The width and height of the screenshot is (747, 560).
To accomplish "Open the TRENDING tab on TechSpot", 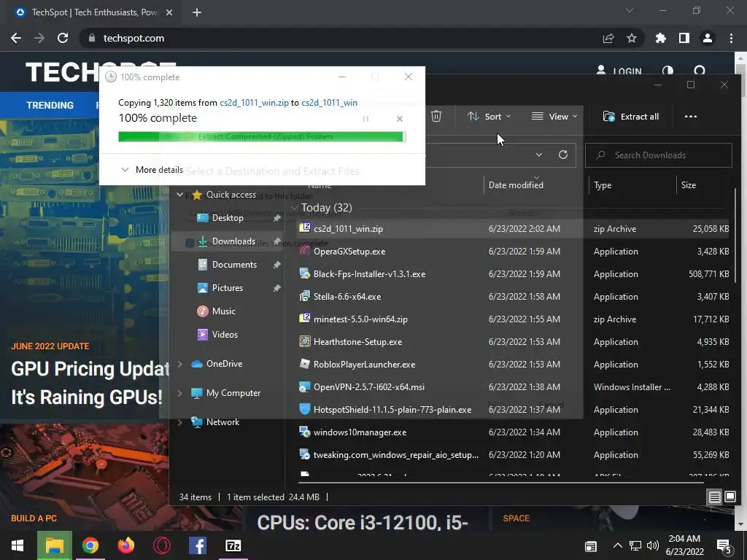I will (x=50, y=105).
